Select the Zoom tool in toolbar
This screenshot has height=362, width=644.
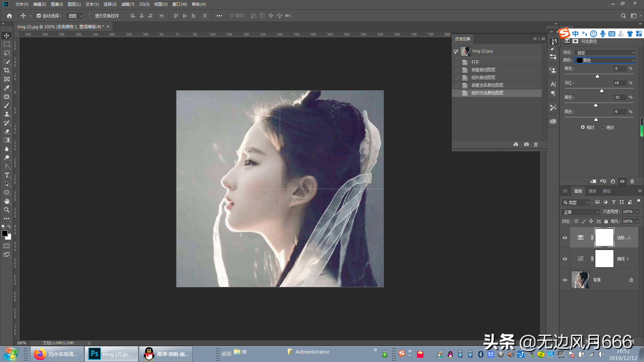pos(7,210)
